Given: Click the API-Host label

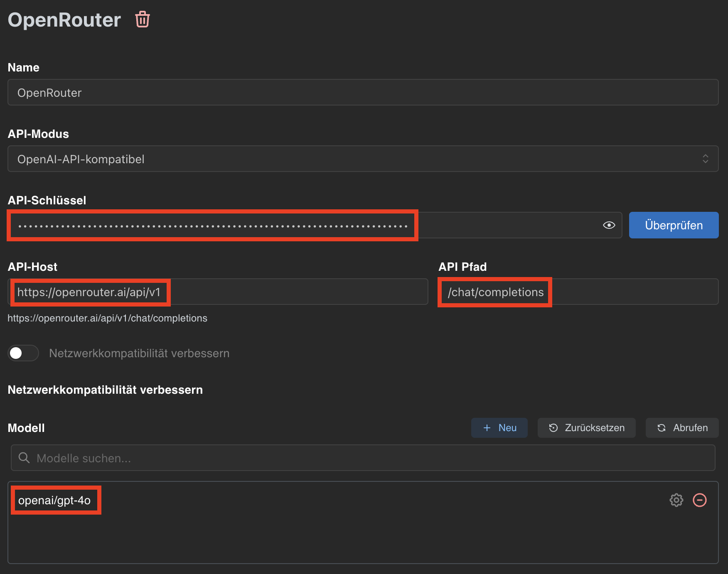Looking at the screenshot, I should pos(32,267).
